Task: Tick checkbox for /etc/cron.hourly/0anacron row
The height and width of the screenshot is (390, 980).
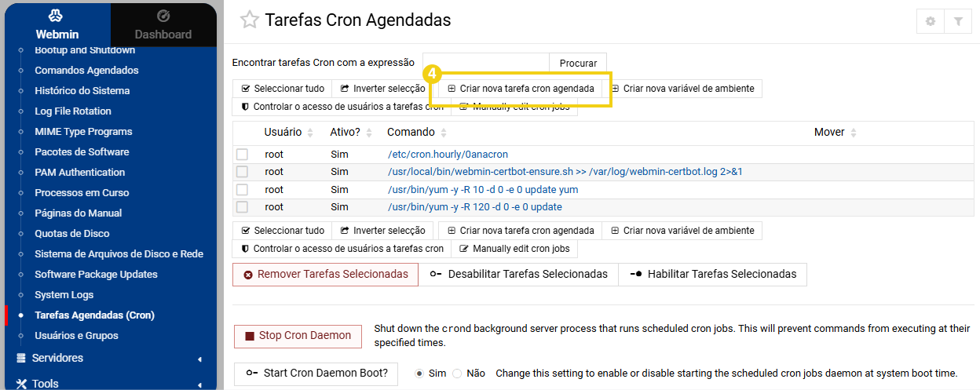Action: 243,155
